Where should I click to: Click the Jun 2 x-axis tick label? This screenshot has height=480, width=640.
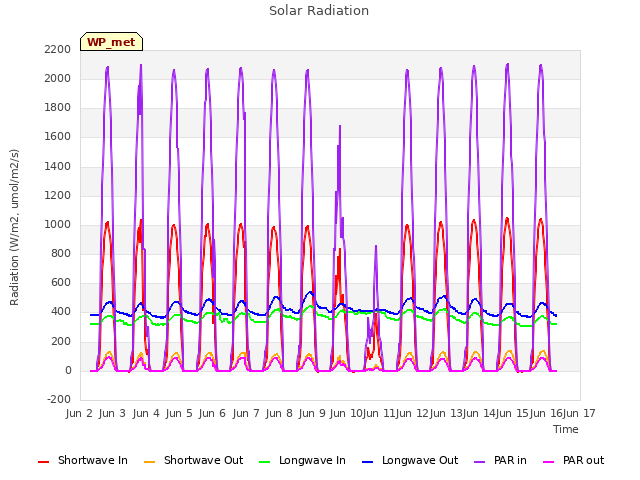pos(79,413)
